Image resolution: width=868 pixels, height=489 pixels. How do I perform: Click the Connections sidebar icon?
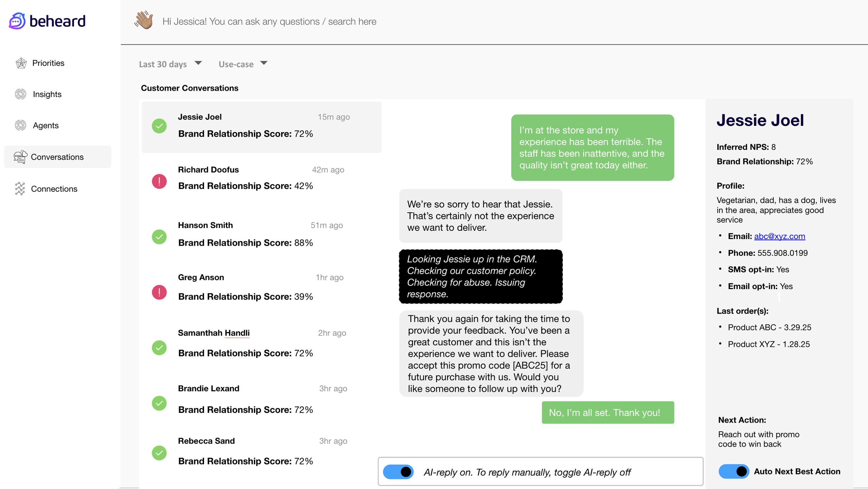pyautogui.click(x=20, y=189)
